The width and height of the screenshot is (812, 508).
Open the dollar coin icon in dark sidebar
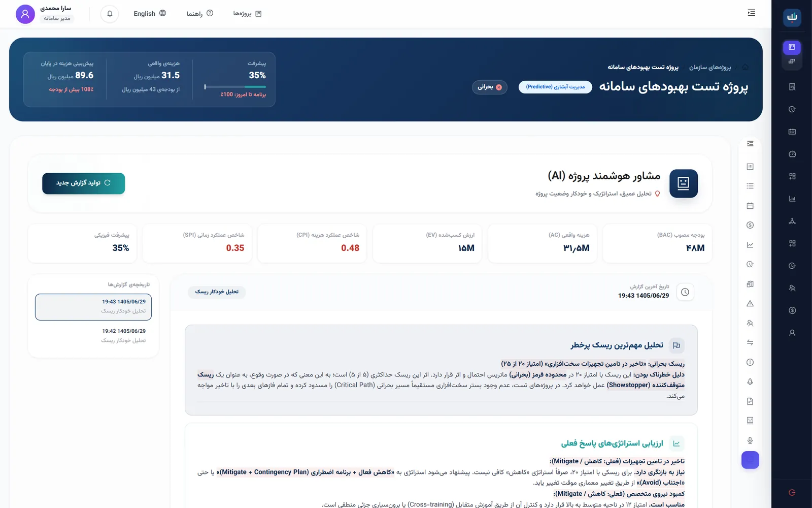coord(792,310)
